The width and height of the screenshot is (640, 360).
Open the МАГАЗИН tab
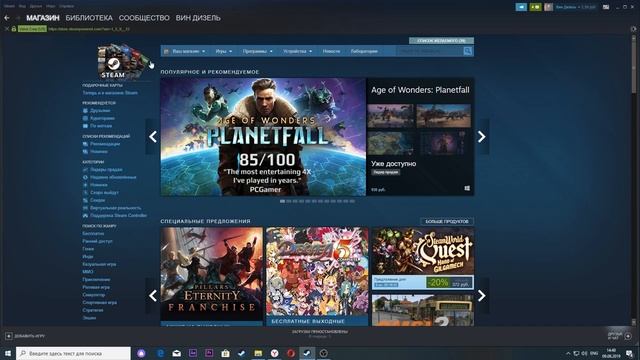click(x=42, y=18)
